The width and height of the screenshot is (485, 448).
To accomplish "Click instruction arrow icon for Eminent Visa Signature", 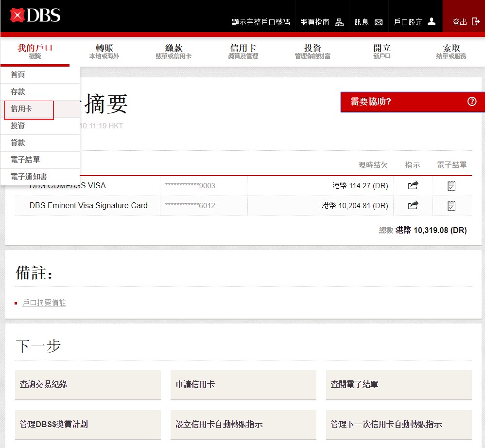I will coord(413,205).
